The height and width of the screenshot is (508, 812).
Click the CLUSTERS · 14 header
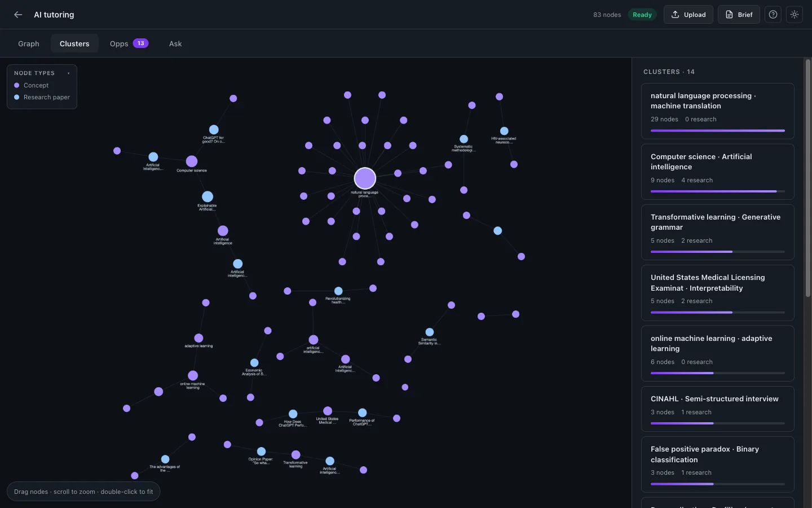pos(669,72)
